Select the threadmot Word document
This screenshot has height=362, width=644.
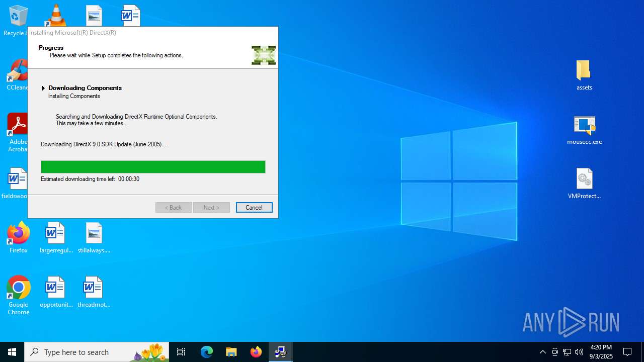click(94, 292)
